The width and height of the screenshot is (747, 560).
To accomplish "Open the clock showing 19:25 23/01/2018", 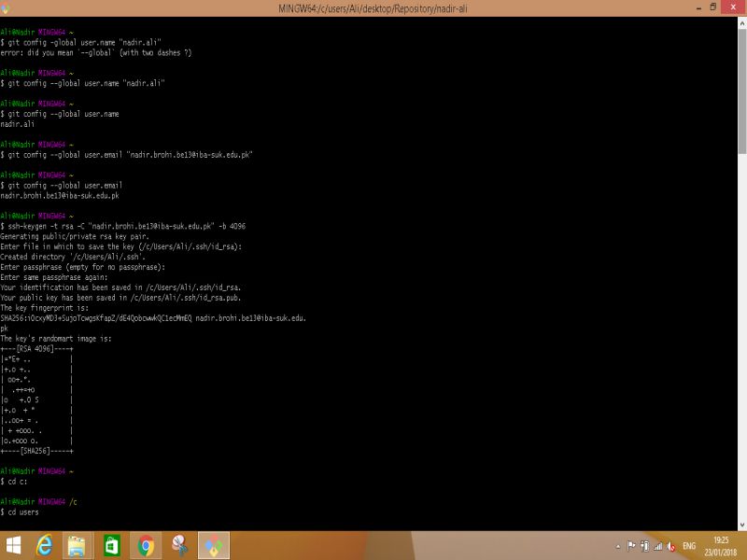I will coord(721,546).
